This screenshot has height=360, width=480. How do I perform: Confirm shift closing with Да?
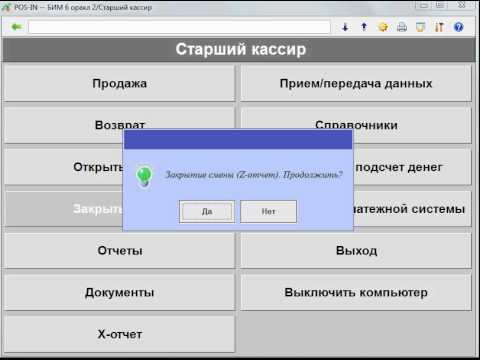point(207,211)
